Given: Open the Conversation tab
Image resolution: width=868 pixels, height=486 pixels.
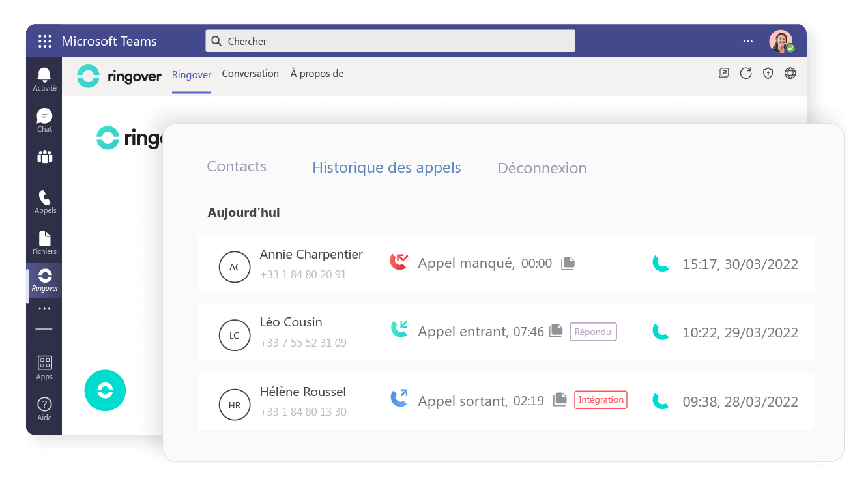Looking at the screenshot, I should 250,73.
